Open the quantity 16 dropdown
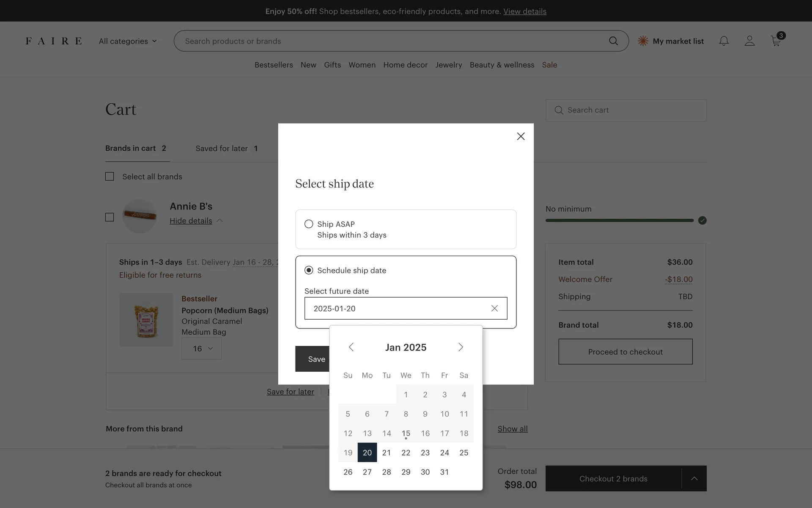The width and height of the screenshot is (812, 508). (x=202, y=348)
